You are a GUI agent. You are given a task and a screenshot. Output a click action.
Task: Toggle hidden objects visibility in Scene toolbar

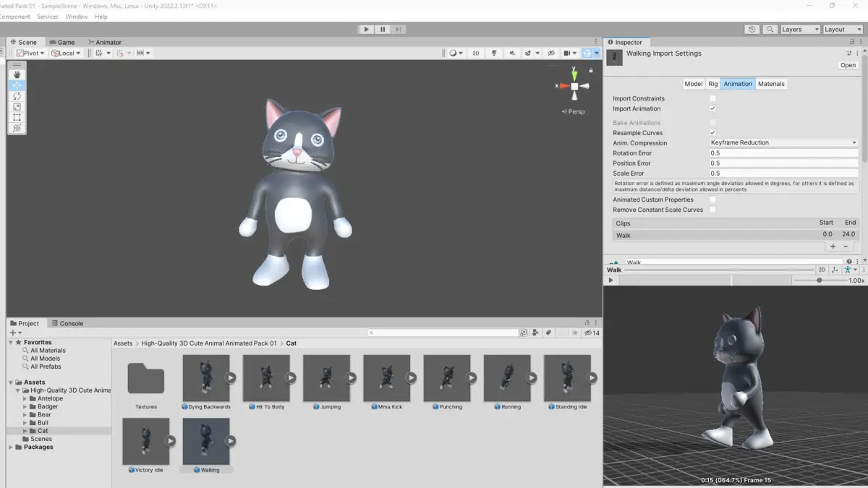[x=551, y=53]
